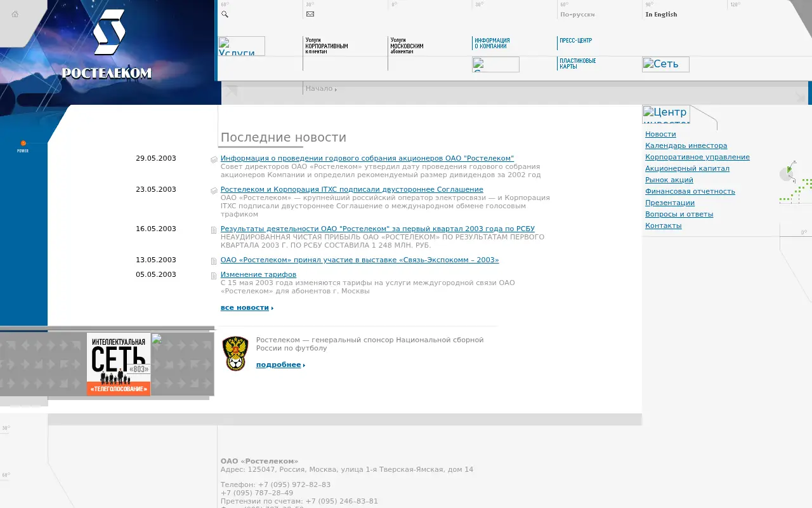Switch the site language to In English

[661, 15]
